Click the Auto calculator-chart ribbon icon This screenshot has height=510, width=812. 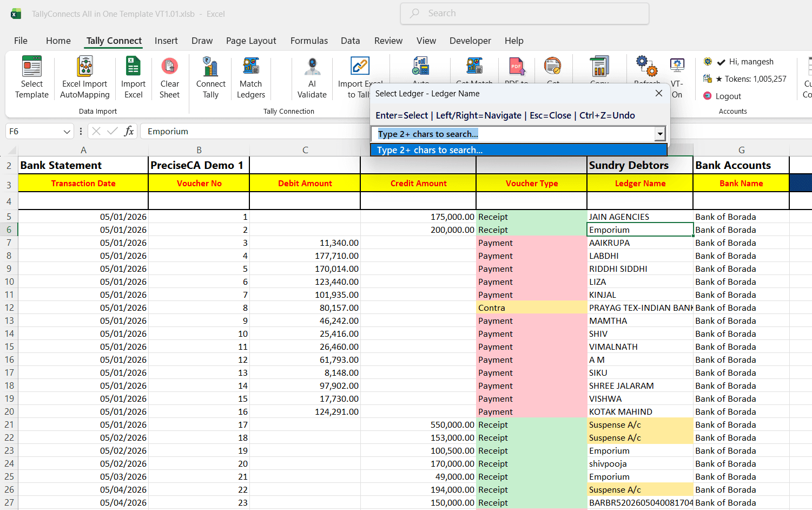(x=420, y=67)
